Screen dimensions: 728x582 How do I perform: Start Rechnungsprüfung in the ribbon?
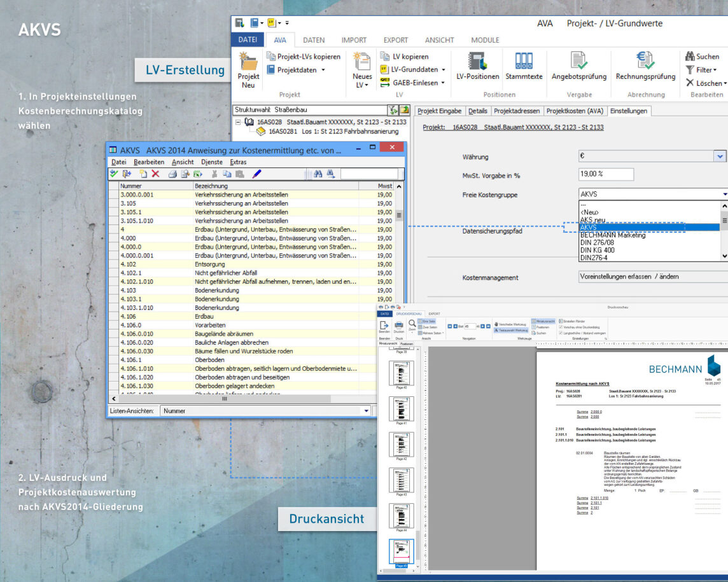[x=645, y=66]
